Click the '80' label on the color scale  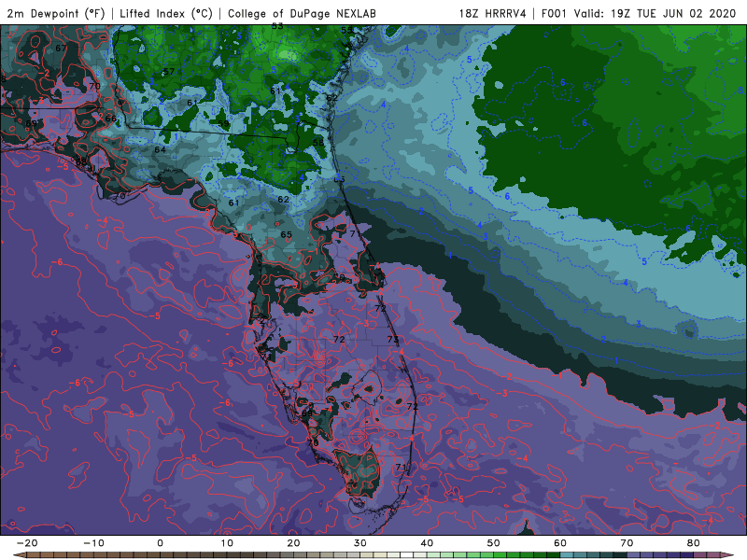point(694,543)
